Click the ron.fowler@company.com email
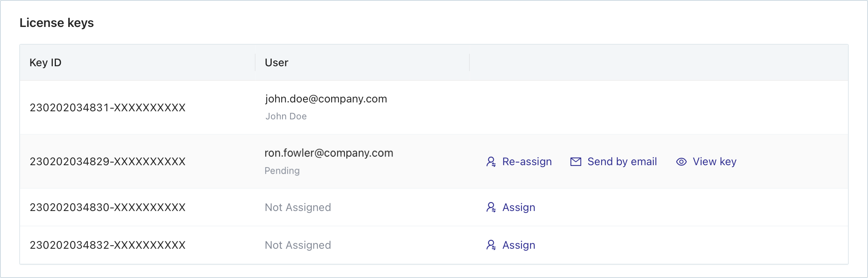This screenshot has height=278, width=868. point(328,153)
